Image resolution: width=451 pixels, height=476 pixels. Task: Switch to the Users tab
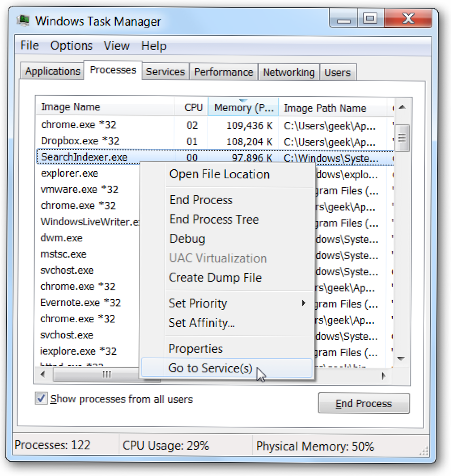pyautogui.click(x=337, y=72)
